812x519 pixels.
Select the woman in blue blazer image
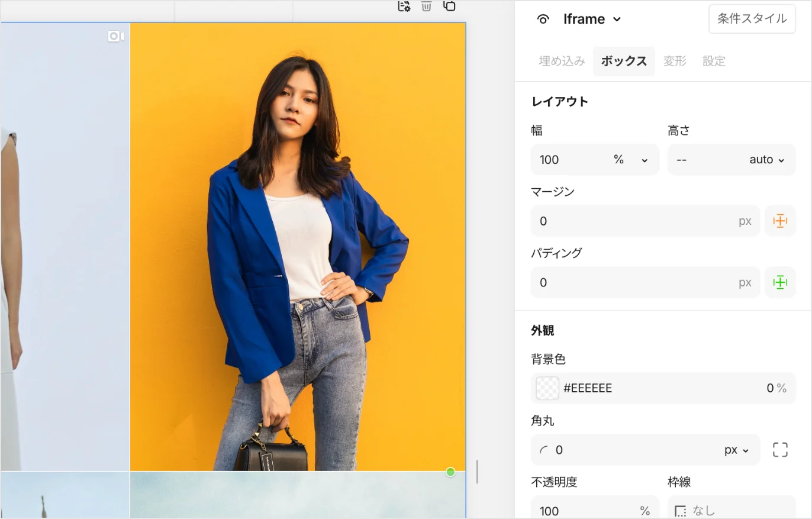pos(298,247)
